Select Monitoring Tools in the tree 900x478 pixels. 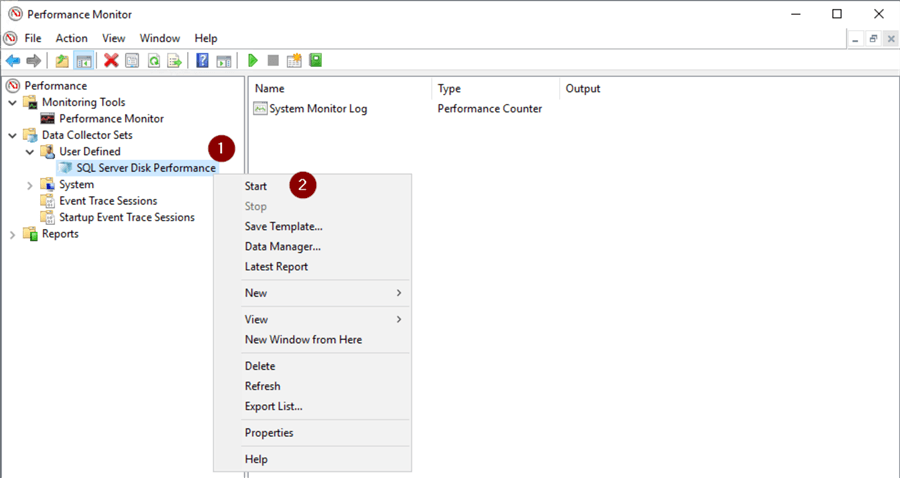tap(84, 102)
